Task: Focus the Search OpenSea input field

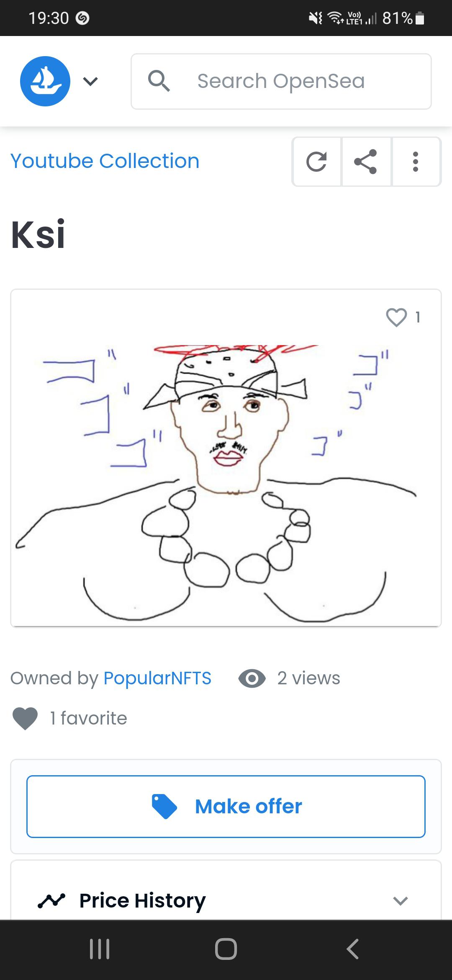Action: 281,81
